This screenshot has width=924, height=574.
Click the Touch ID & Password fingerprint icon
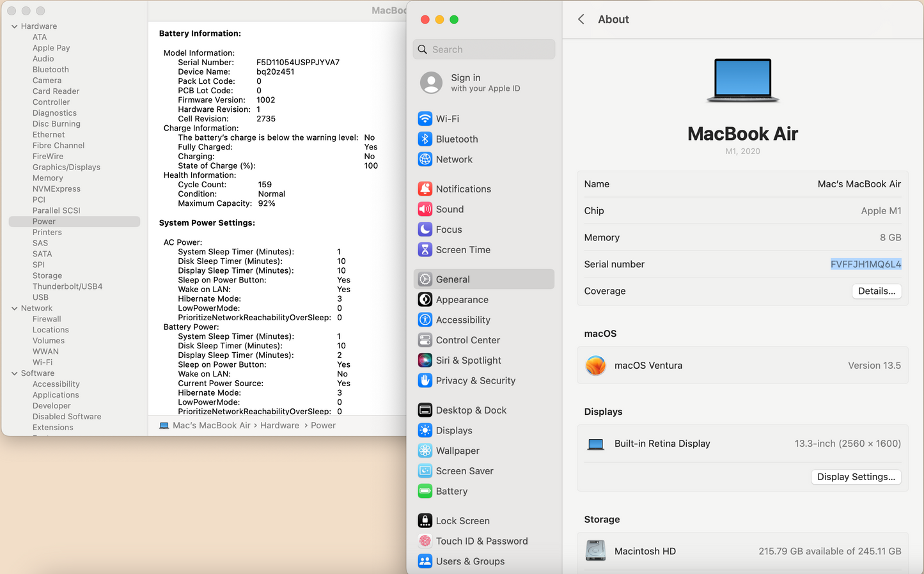425,541
